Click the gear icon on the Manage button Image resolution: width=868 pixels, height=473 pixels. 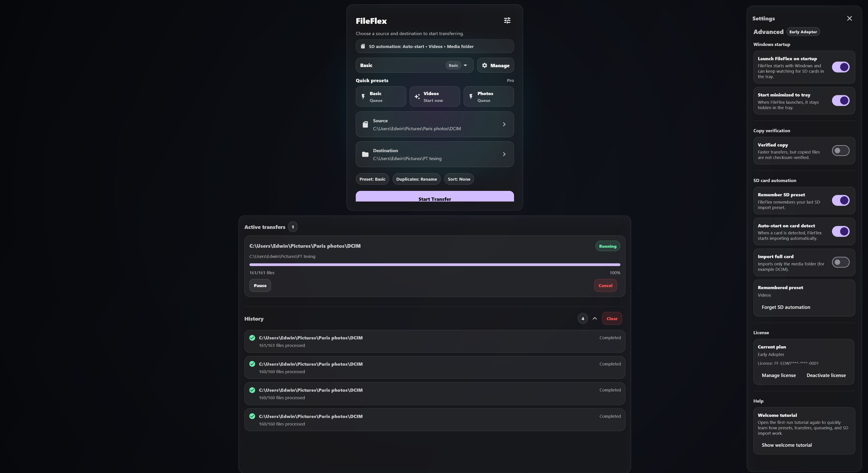pyautogui.click(x=485, y=65)
